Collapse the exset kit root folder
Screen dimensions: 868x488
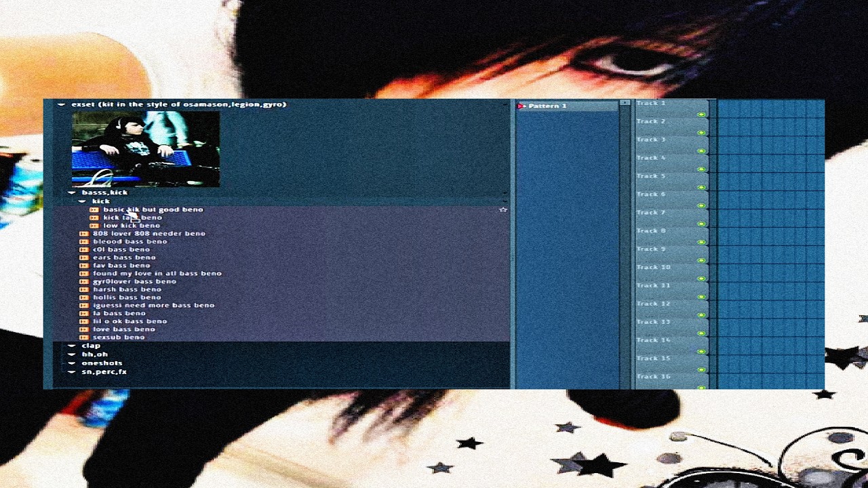[x=61, y=104]
